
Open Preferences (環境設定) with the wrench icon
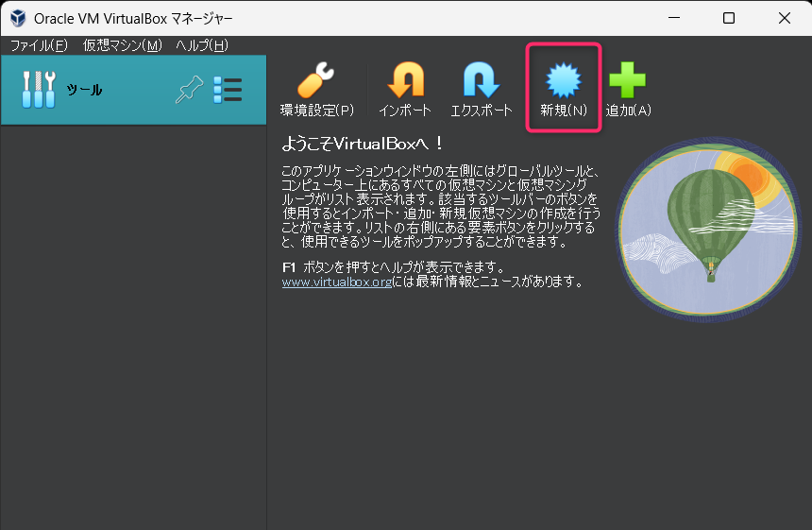316,81
